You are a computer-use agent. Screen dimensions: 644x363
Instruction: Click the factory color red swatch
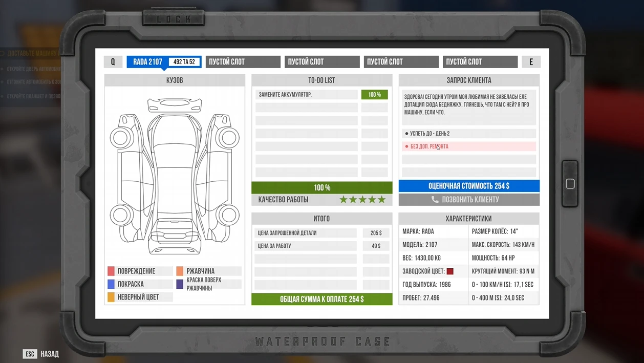coord(450,271)
